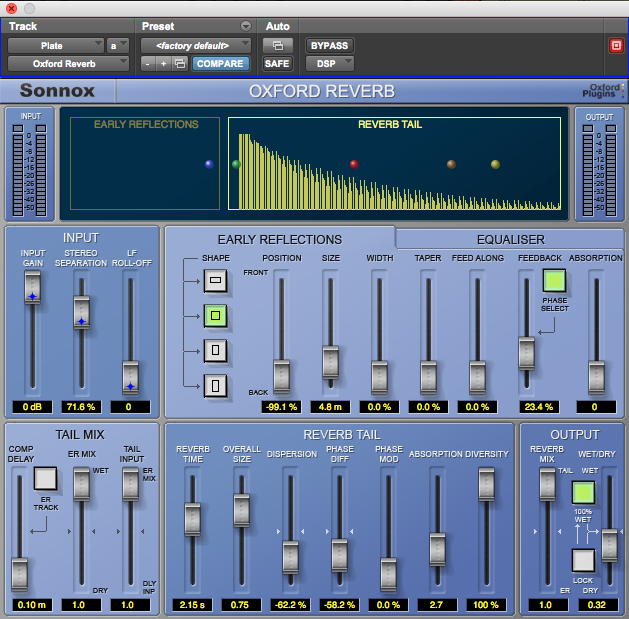
Task: Click the Feedback 23.4 % value field
Action: (539, 407)
